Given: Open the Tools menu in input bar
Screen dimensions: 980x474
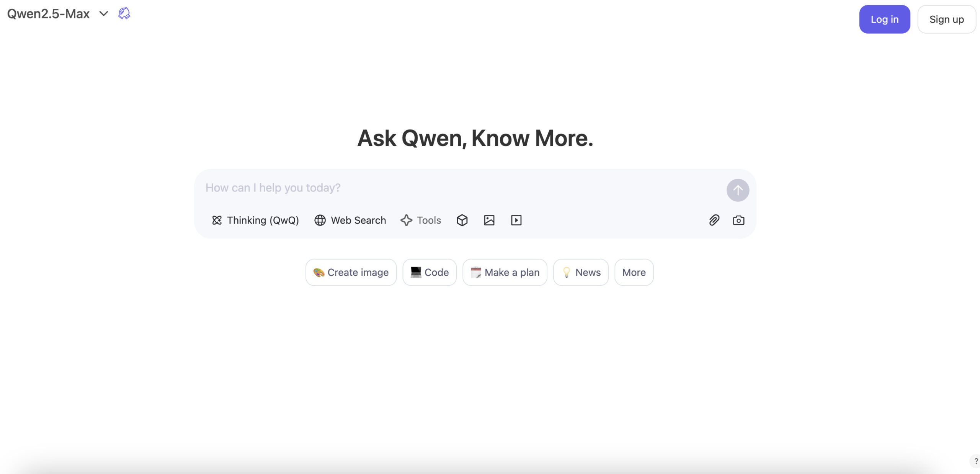Looking at the screenshot, I should 421,220.
